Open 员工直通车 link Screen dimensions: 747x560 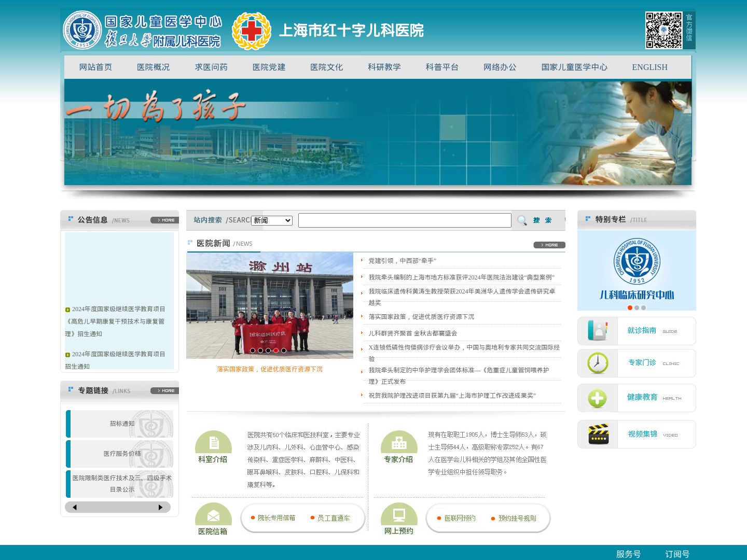coord(334,518)
